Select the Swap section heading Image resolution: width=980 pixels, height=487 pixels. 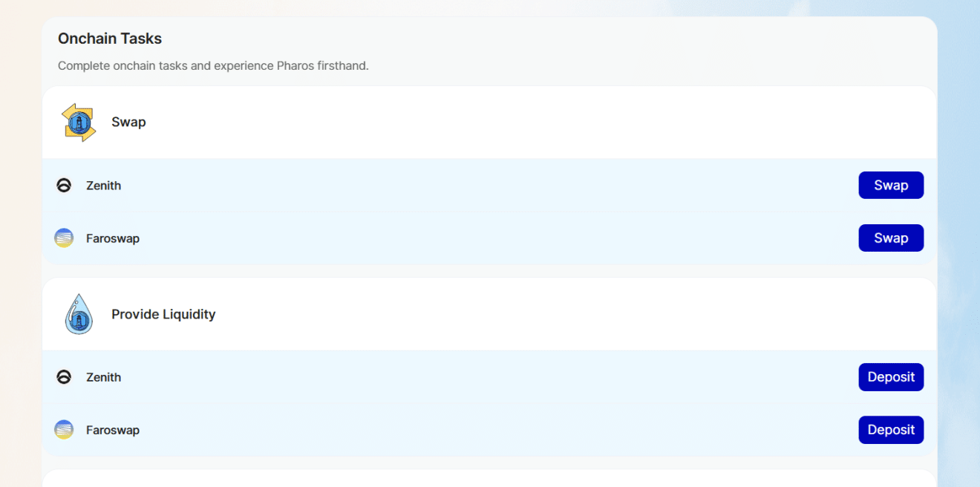click(x=128, y=122)
